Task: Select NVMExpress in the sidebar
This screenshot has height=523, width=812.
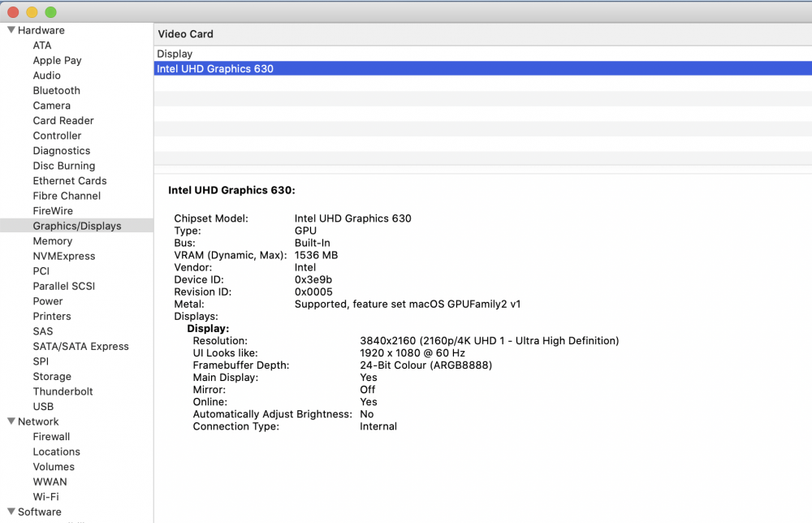Action: [64, 256]
